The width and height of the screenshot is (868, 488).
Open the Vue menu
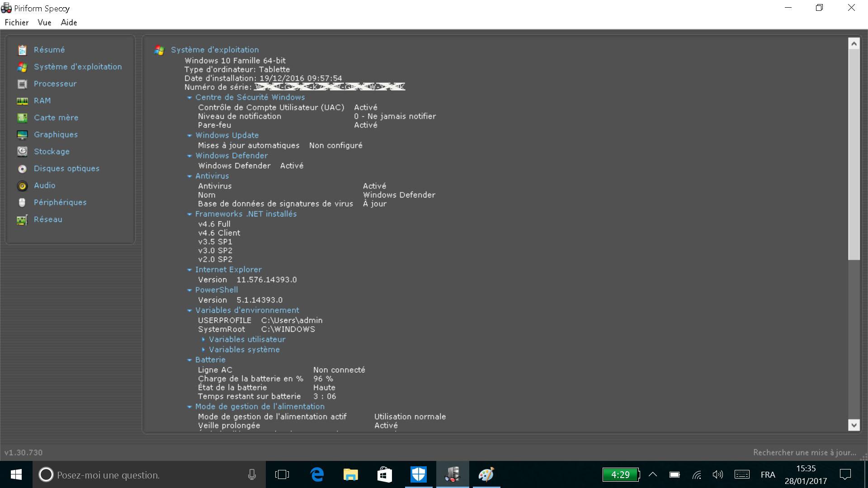click(x=44, y=23)
